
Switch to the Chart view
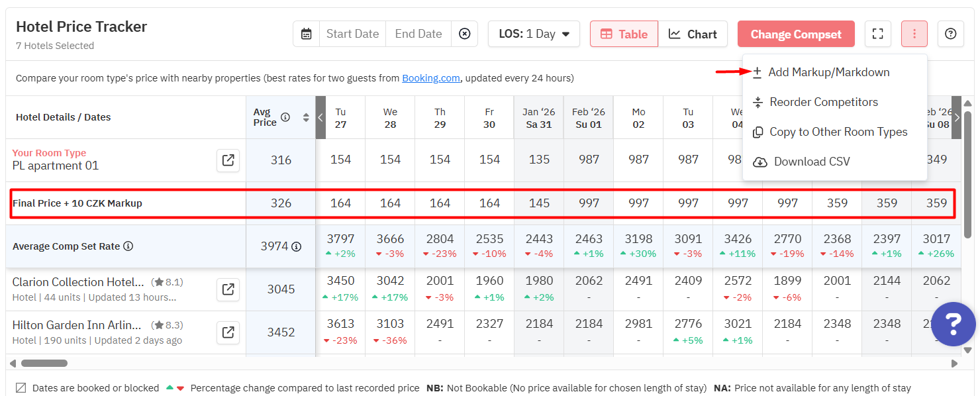(x=693, y=34)
